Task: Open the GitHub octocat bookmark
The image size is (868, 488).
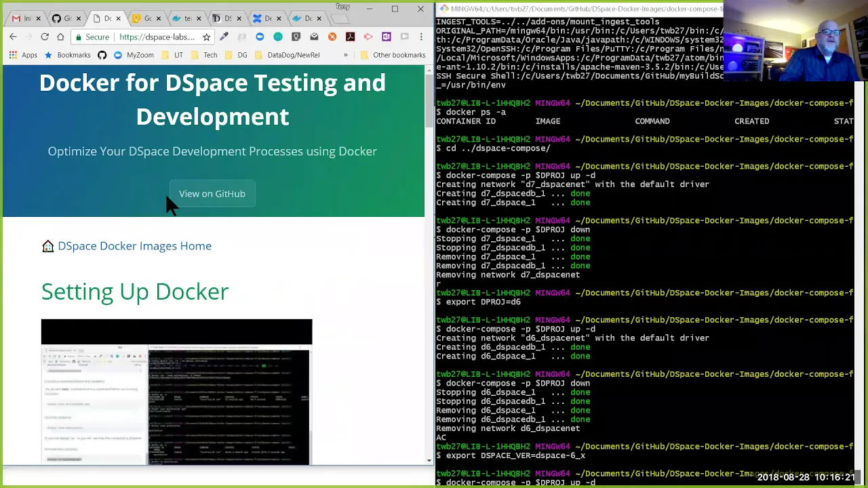Action: [x=102, y=55]
